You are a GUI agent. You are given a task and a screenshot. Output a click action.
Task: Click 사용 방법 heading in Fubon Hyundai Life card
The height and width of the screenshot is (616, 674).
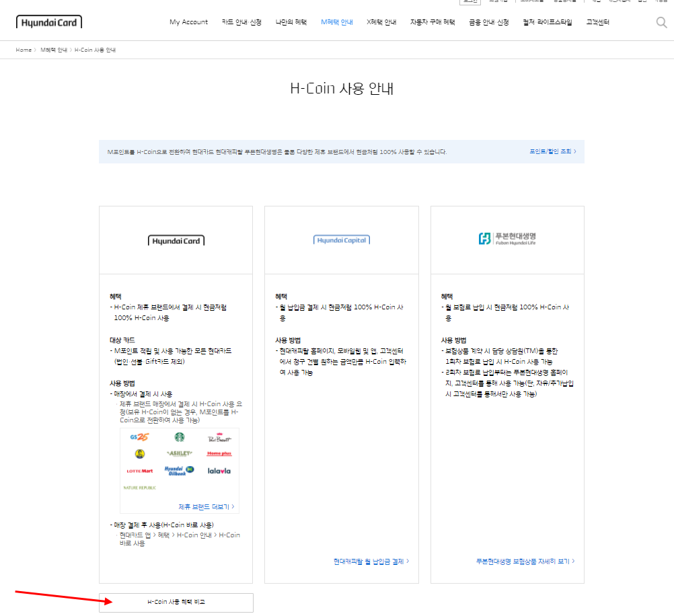tap(454, 340)
